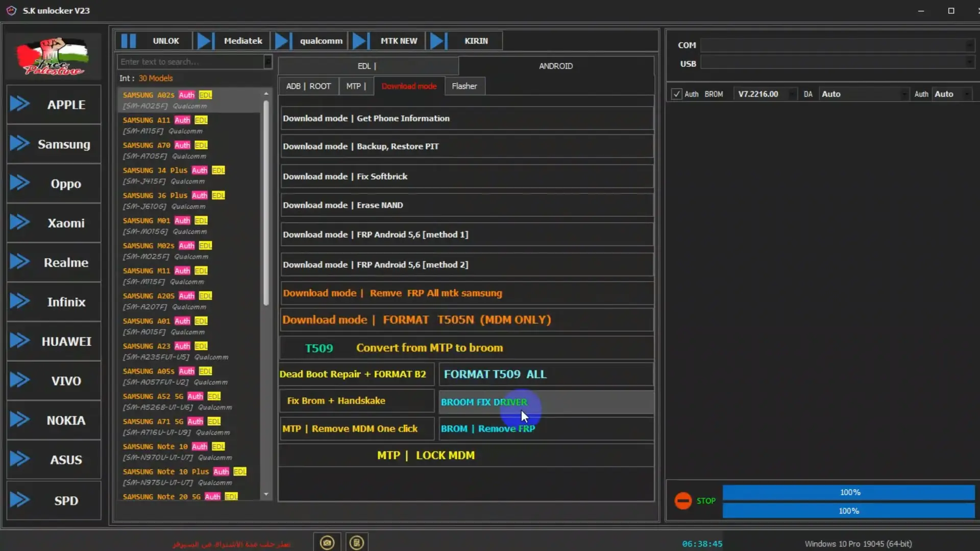Click Remve FRP All mtk samsung
The width and height of the screenshot is (980, 551).
pyautogui.click(x=467, y=293)
